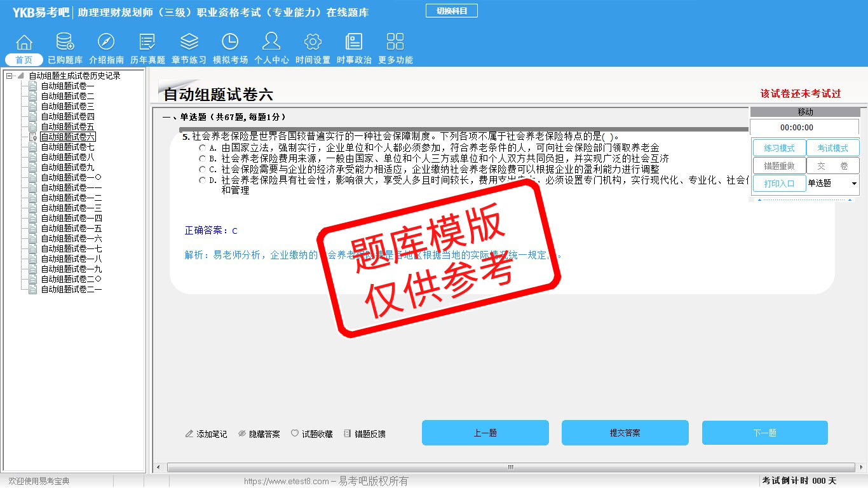
Task: Go to next question with 下一题
Action: pos(764,433)
